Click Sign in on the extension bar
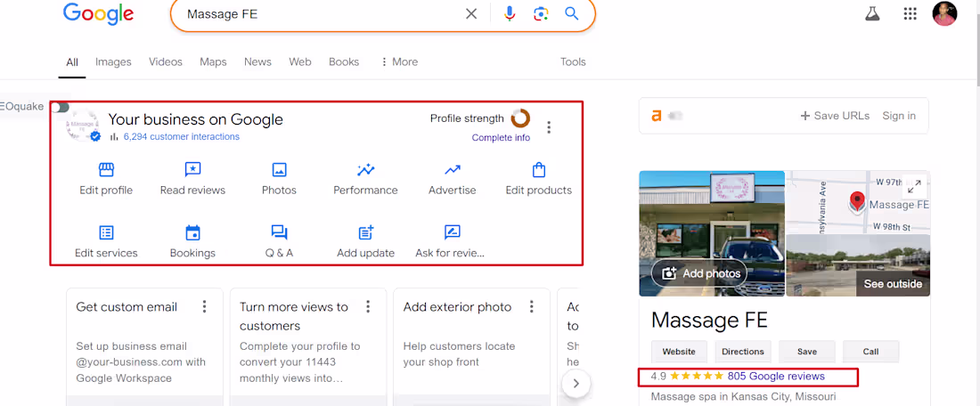This screenshot has height=406, width=980. pos(899,116)
